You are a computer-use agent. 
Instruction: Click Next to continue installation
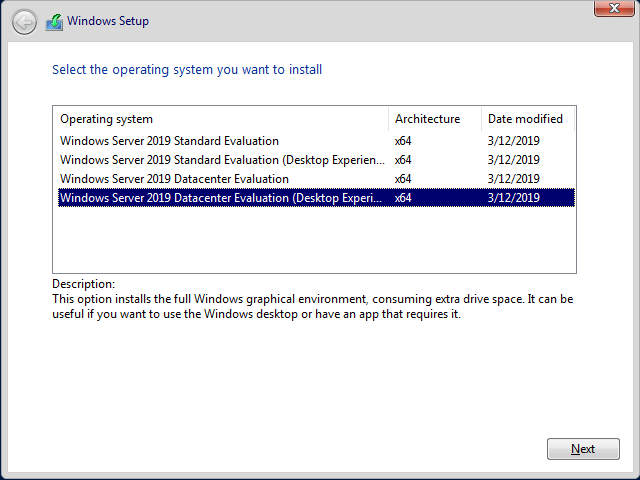pyautogui.click(x=583, y=449)
